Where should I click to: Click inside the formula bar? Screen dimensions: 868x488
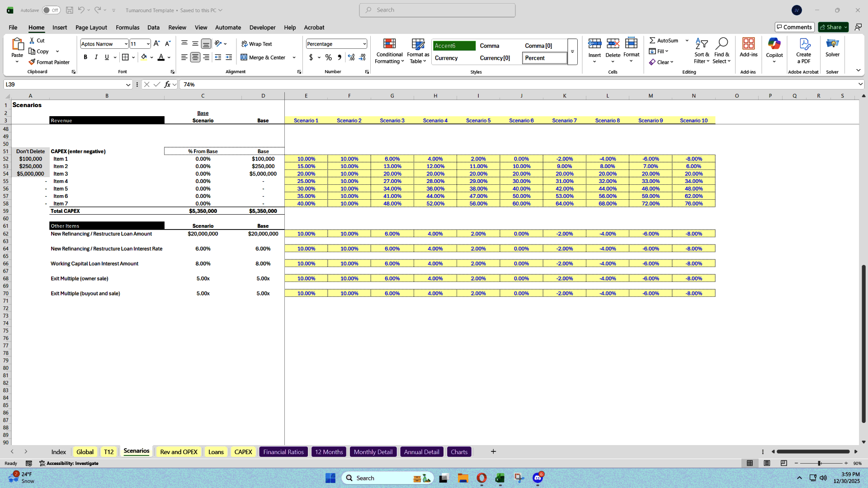316,84
